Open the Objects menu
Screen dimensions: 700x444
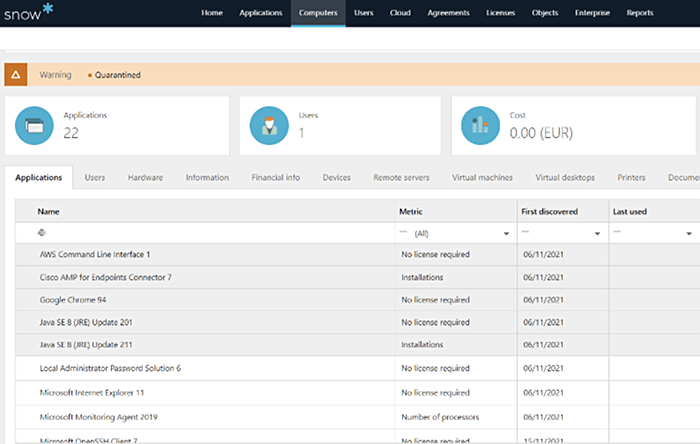pyautogui.click(x=545, y=13)
